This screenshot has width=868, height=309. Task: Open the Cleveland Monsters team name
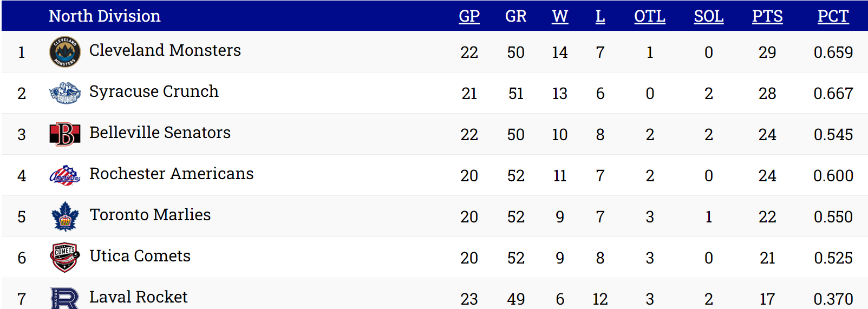(x=165, y=50)
